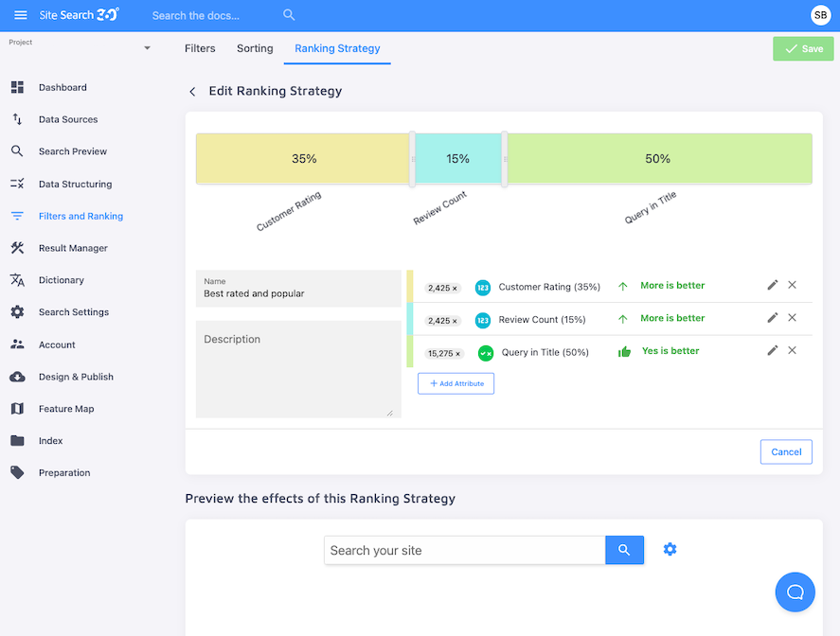Collapse the navigation sidebar

(21, 14)
